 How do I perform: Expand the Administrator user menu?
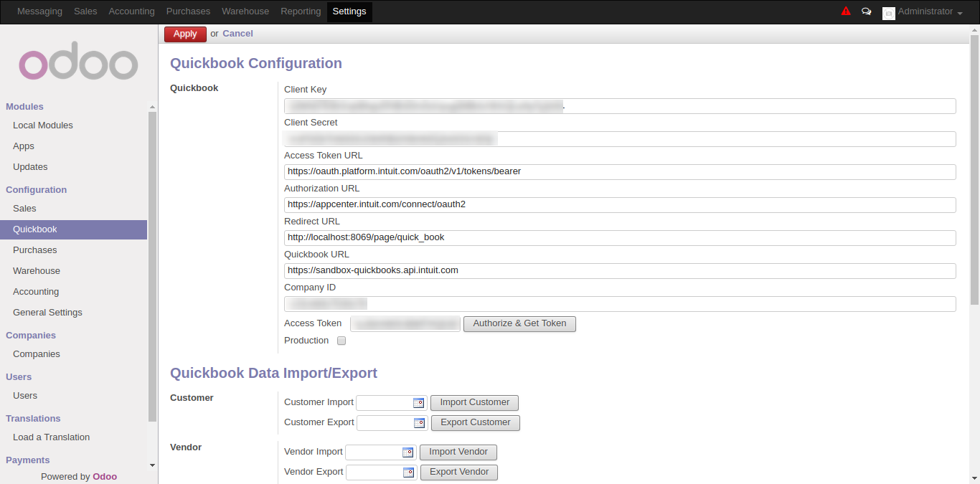930,11
